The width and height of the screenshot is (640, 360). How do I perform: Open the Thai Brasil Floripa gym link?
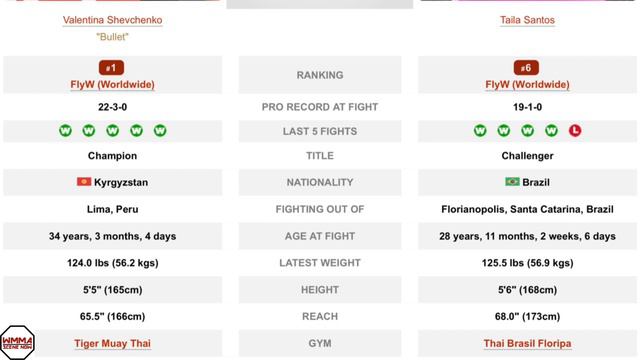pyautogui.click(x=527, y=344)
